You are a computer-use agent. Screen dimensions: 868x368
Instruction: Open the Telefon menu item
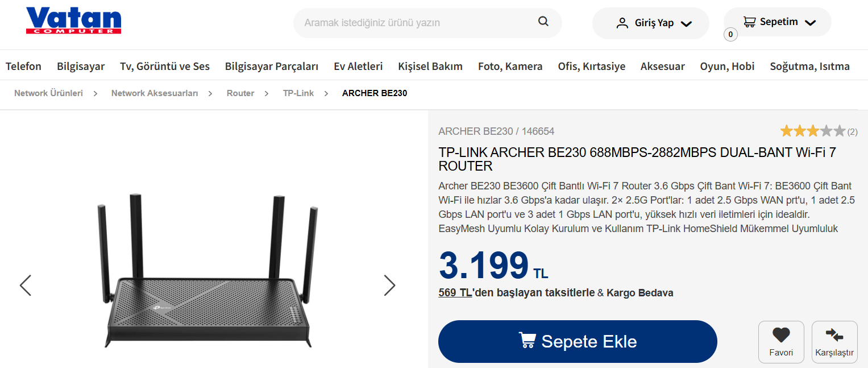(x=23, y=67)
